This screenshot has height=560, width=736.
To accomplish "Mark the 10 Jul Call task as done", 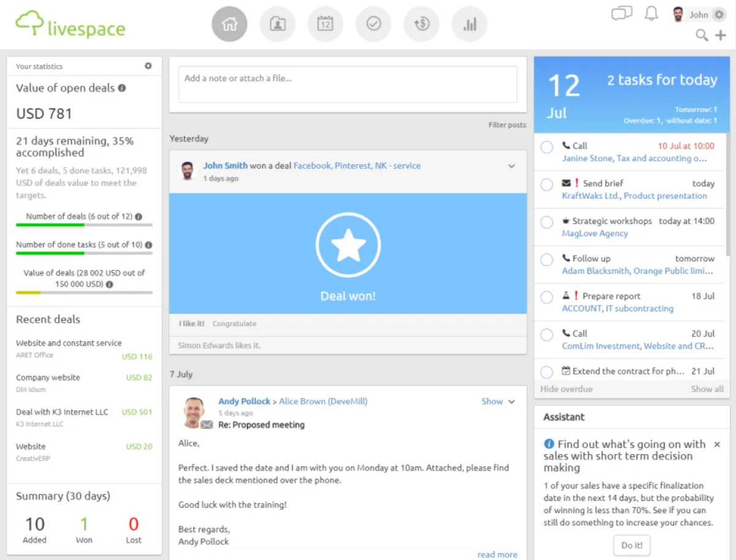I will tap(546, 147).
